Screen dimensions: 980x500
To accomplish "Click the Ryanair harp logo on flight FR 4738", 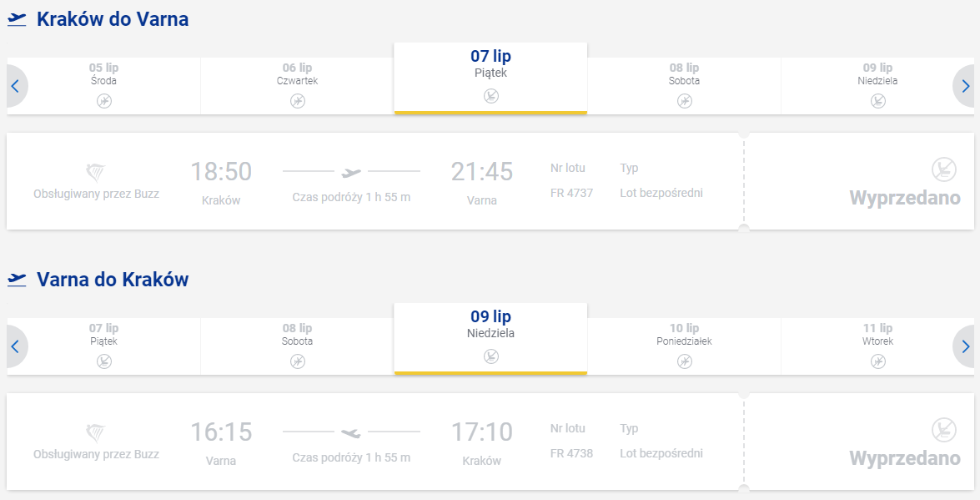I will tap(96, 432).
